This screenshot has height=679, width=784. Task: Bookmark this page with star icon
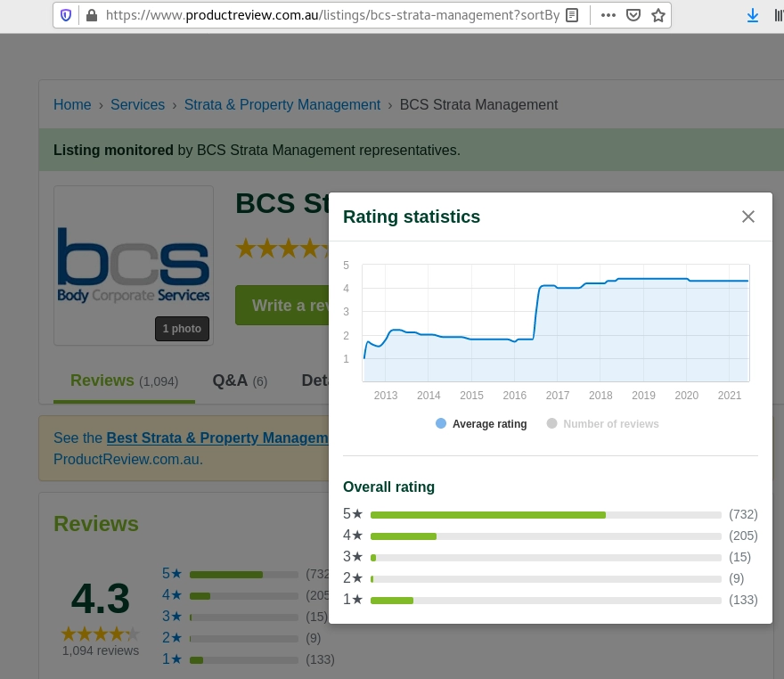658,15
